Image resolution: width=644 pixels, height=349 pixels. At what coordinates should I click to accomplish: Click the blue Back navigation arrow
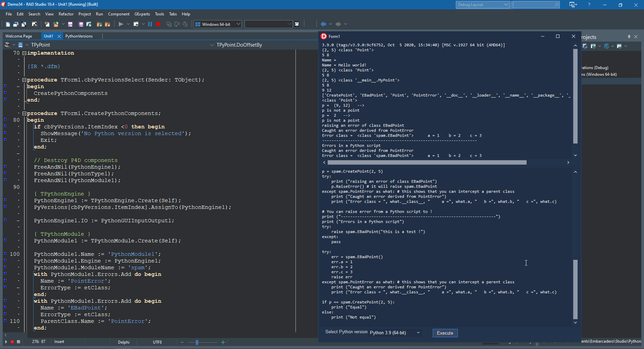click(x=323, y=24)
